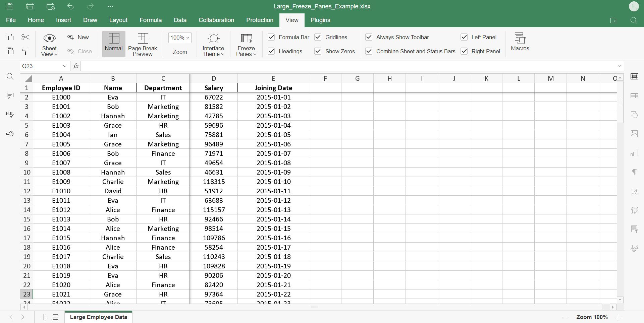Uncheck the Gridlines option

point(318,37)
